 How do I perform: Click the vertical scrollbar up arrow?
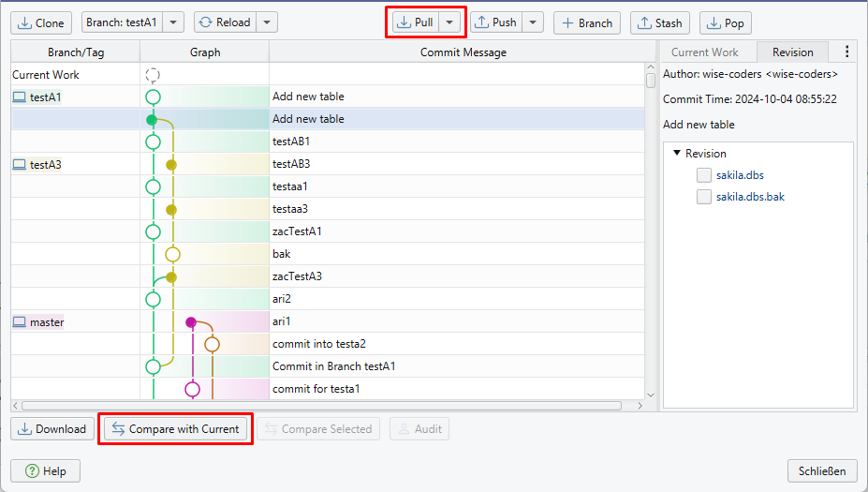[651, 67]
